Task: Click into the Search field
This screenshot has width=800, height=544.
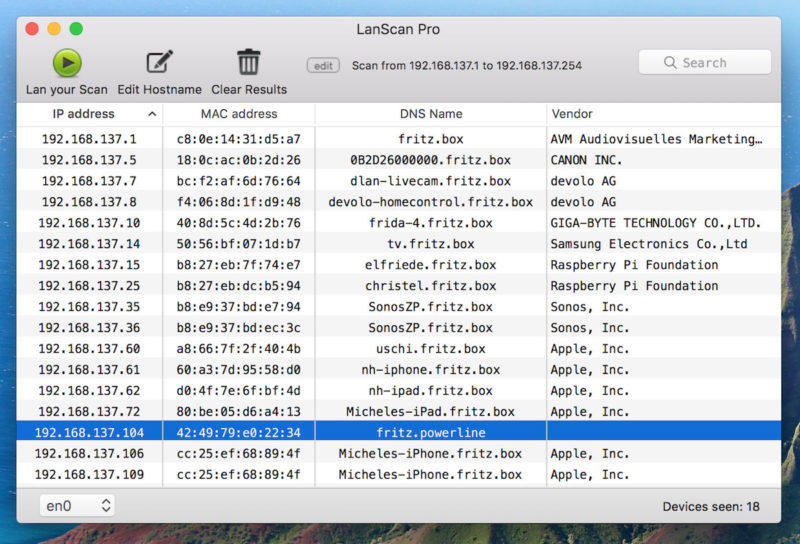Action: 705,62
